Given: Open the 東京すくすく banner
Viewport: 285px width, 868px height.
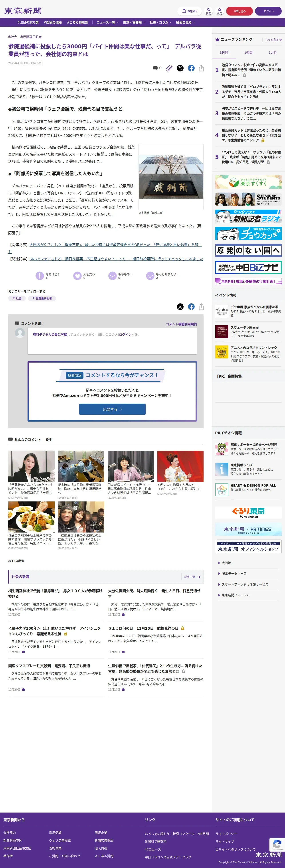Looking at the screenshot, I should click(x=248, y=182).
